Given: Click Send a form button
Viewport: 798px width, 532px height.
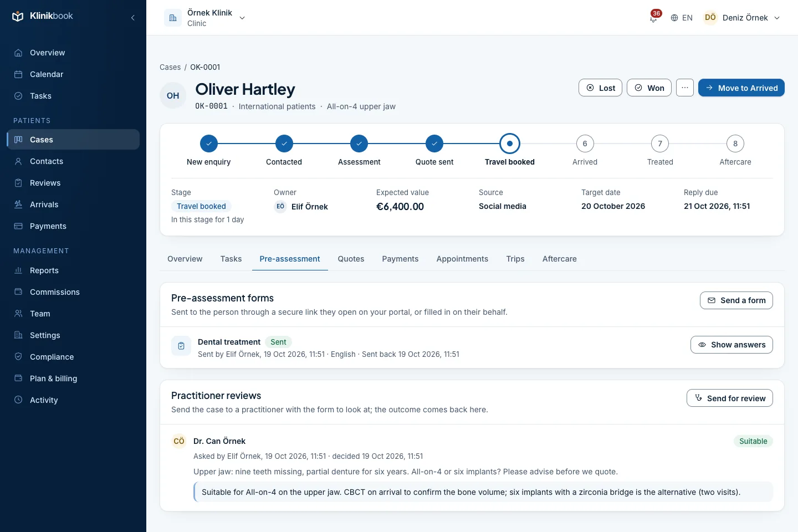Looking at the screenshot, I should 736,300.
